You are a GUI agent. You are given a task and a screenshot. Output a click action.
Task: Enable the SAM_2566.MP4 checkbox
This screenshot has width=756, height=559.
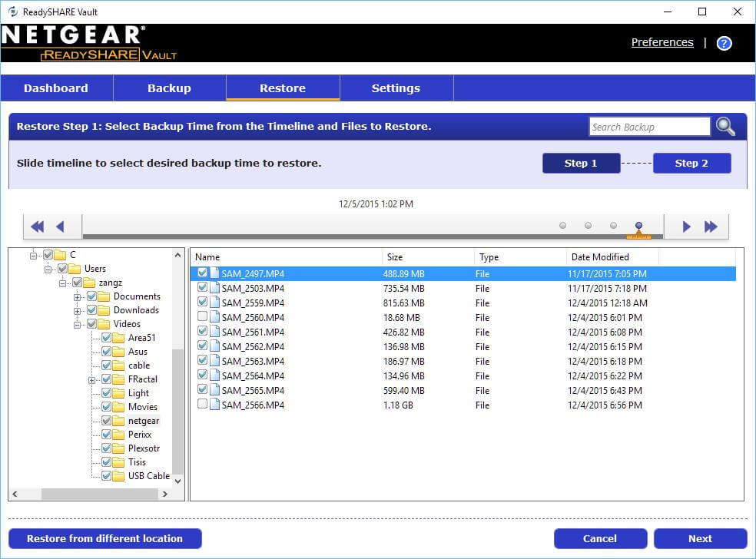202,405
